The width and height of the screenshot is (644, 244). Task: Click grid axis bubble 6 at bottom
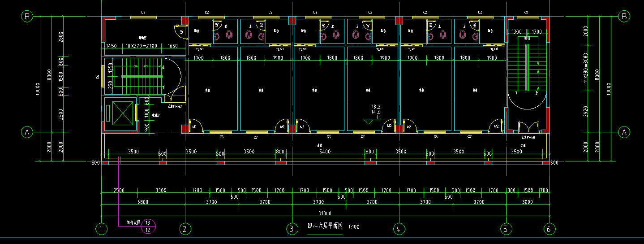(550, 229)
